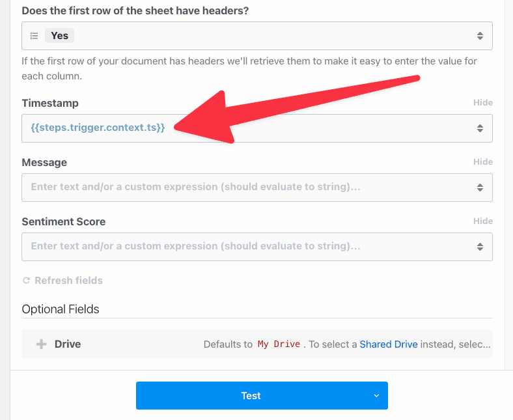Hide the Sentiment Score field
This screenshot has height=420, width=513.
point(483,221)
